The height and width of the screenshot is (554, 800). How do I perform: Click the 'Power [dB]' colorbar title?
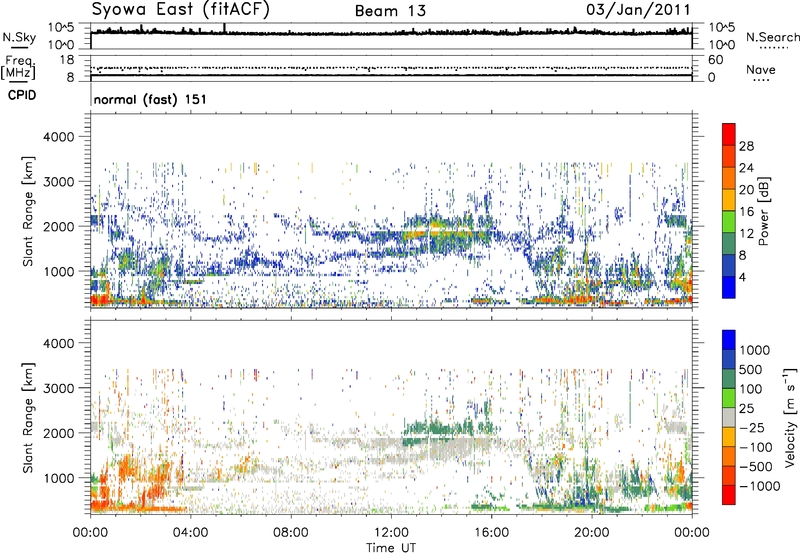764,211
